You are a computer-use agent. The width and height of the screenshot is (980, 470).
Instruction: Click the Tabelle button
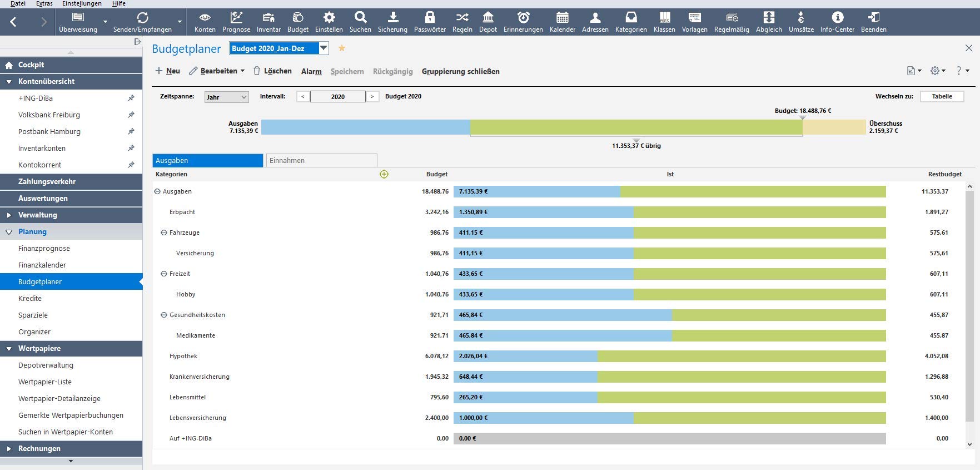pos(942,96)
